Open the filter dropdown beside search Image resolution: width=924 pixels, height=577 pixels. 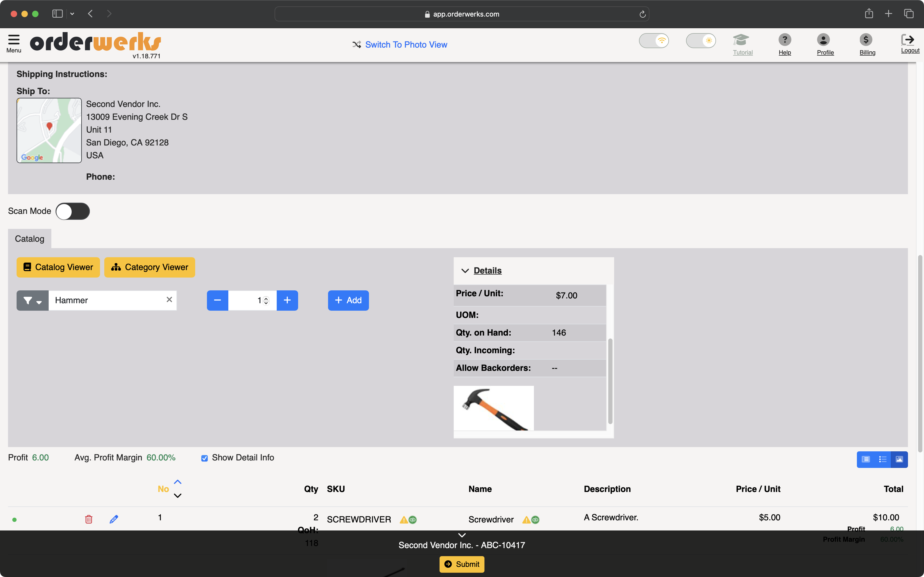click(x=32, y=300)
